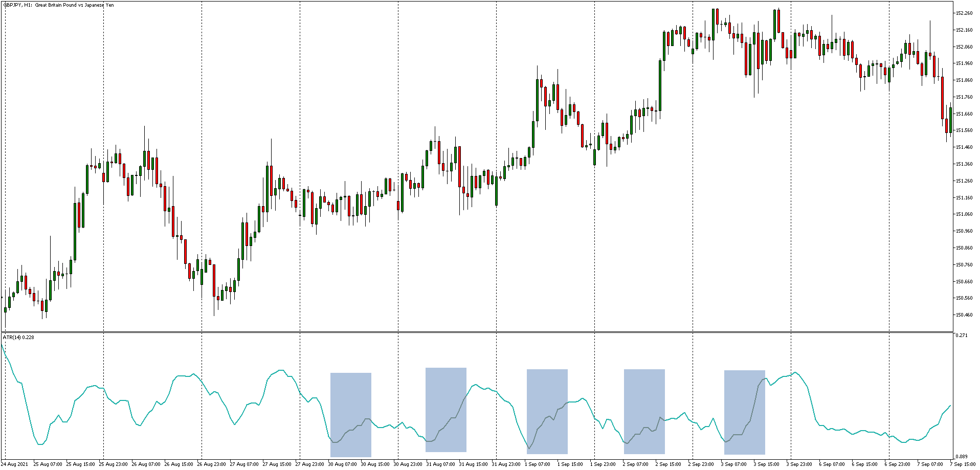Click the 27 Aug 15:00 time label
The height and width of the screenshot is (470, 980).
[x=277, y=464]
